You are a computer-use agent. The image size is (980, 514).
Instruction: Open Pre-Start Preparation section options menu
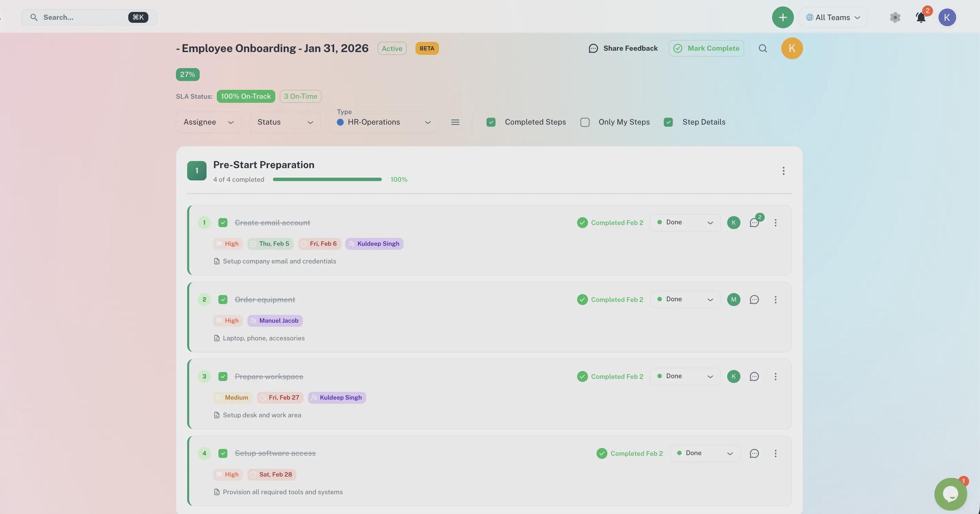[783, 171]
